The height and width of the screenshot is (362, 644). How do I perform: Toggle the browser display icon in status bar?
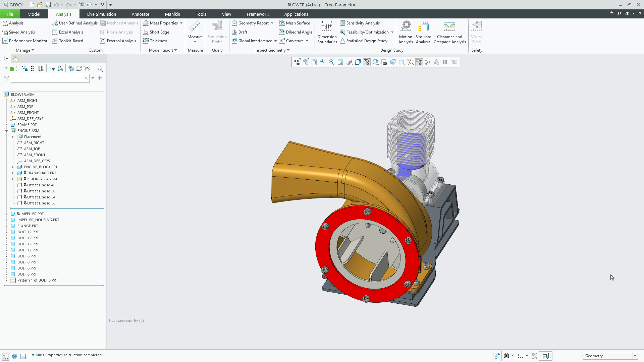click(x=14, y=356)
